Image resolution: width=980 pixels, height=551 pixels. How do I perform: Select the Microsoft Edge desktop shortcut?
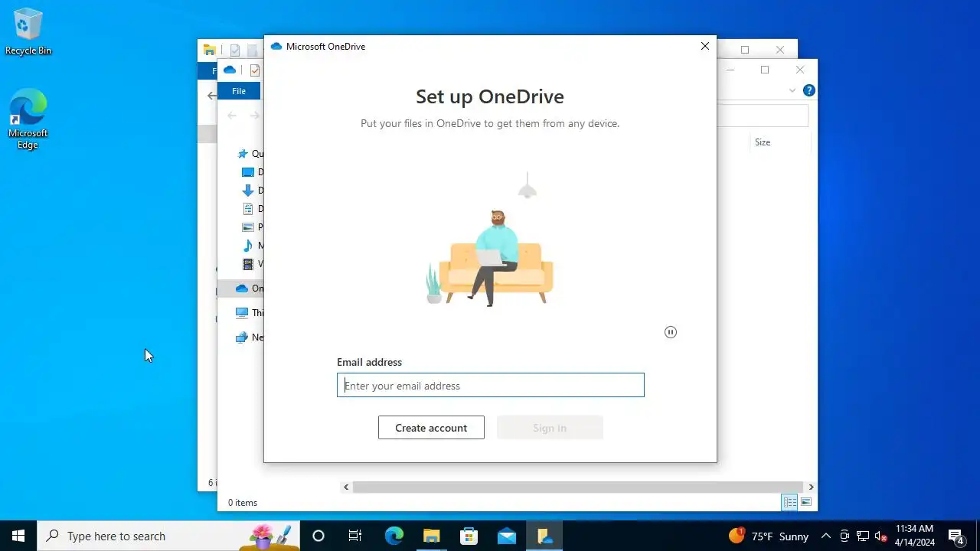tap(28, 119)
